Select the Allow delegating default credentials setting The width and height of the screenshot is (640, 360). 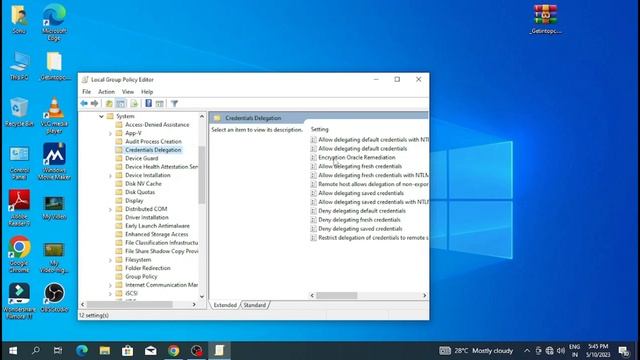tap(362, 149)
